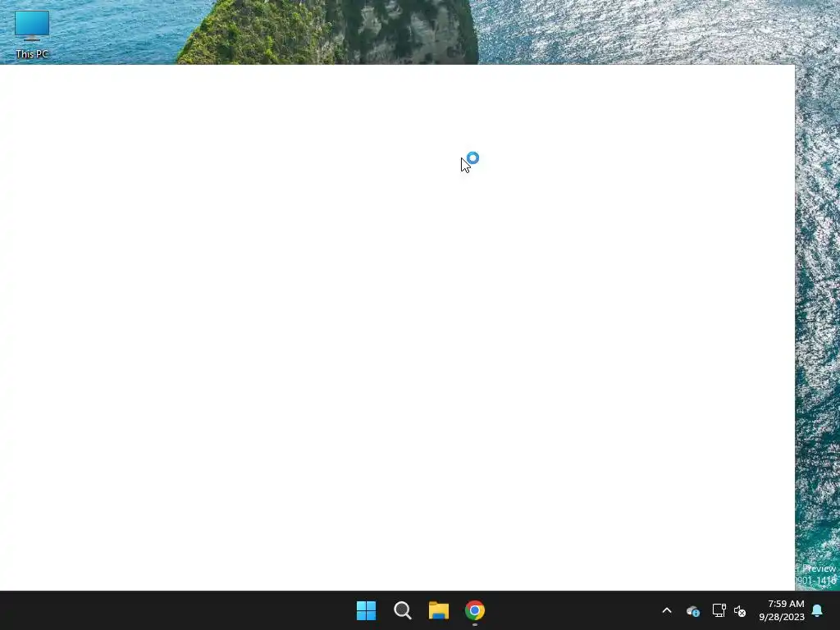The image size is (840, 630).
Task: Open the clock showing 7:59 AM
Action: pos(782,610)
